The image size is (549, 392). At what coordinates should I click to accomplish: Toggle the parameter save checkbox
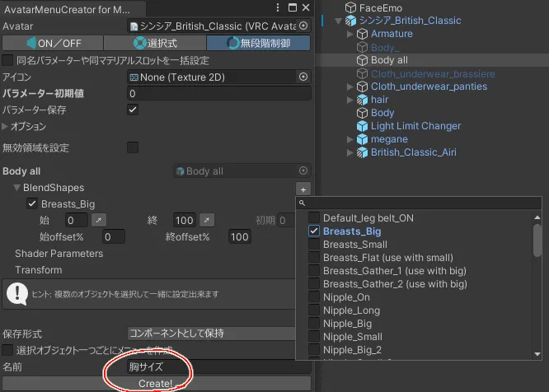pyautogui.click(x=133, y=110)
